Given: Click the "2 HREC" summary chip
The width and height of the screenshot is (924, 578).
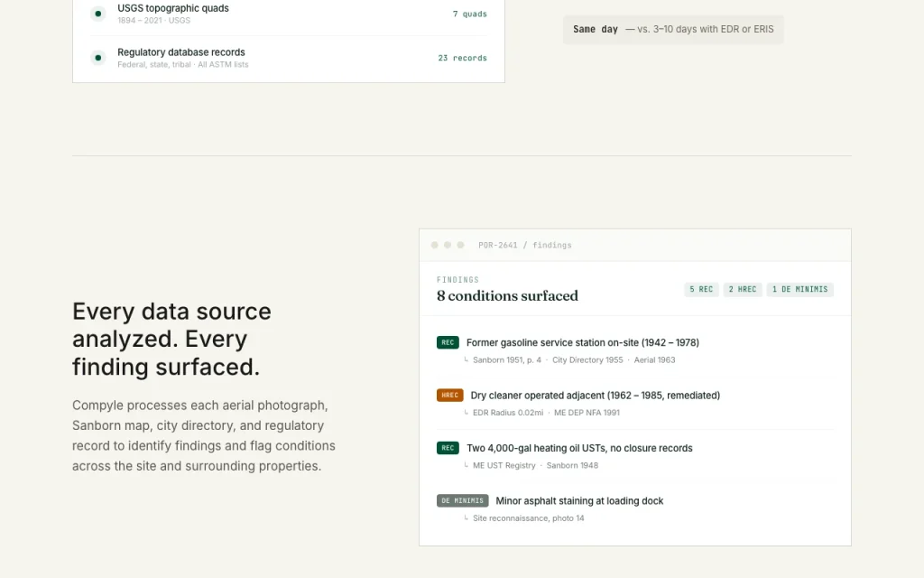Looking at the screenshot, I should 743,290.
